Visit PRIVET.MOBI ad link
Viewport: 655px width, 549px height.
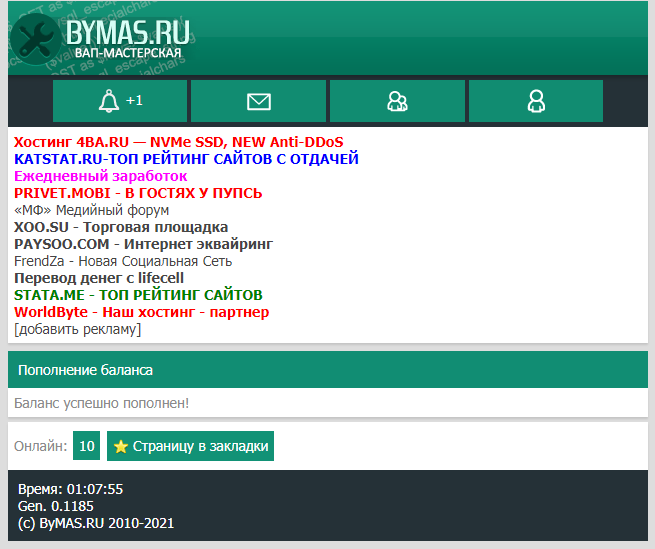pyautogui.click(x=138, y=193)
